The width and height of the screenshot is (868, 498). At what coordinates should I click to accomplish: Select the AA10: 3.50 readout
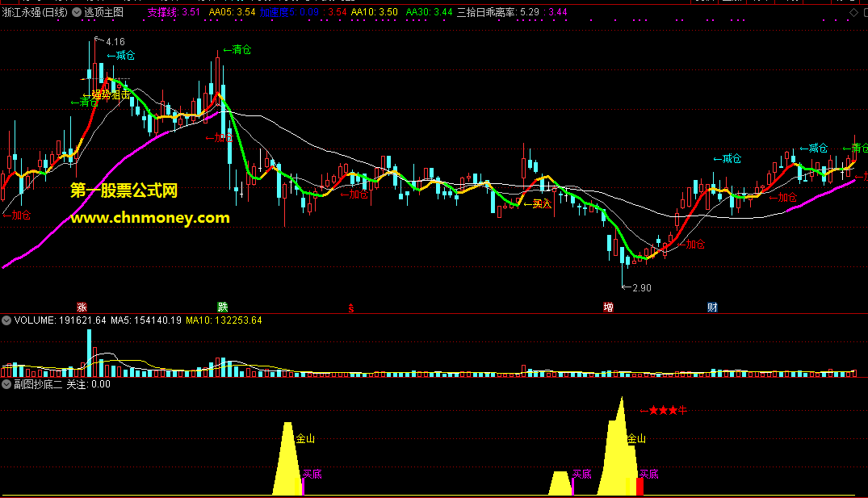point(374,12)
